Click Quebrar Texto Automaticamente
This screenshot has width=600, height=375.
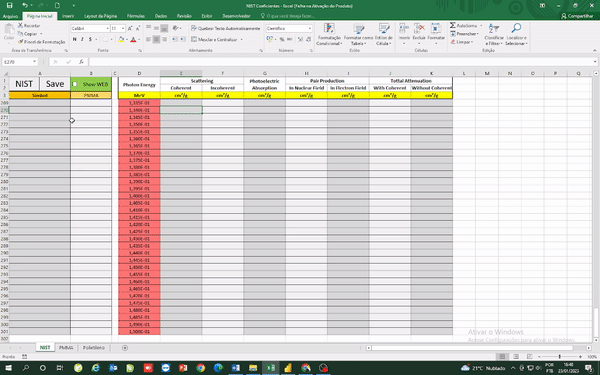226,28
